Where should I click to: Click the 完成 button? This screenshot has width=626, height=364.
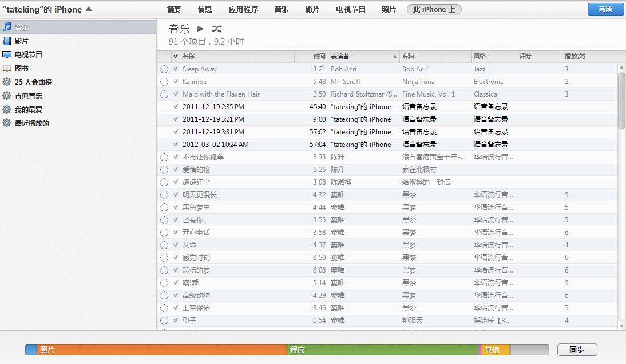[605, 9]
